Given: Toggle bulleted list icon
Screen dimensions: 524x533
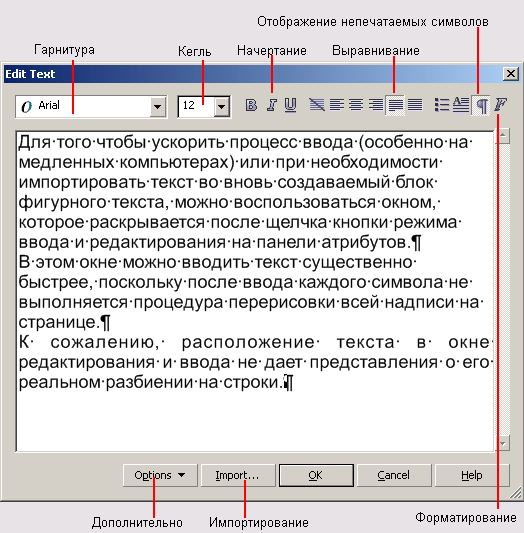Looking at the screenshot, I should click(x=441, y=105).
